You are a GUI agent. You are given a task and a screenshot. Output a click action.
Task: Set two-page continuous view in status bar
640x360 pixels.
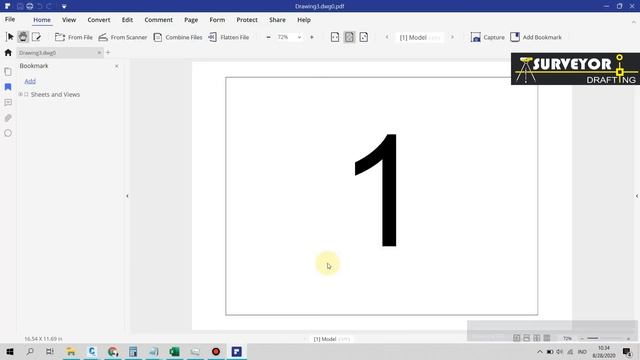point(547,338)
